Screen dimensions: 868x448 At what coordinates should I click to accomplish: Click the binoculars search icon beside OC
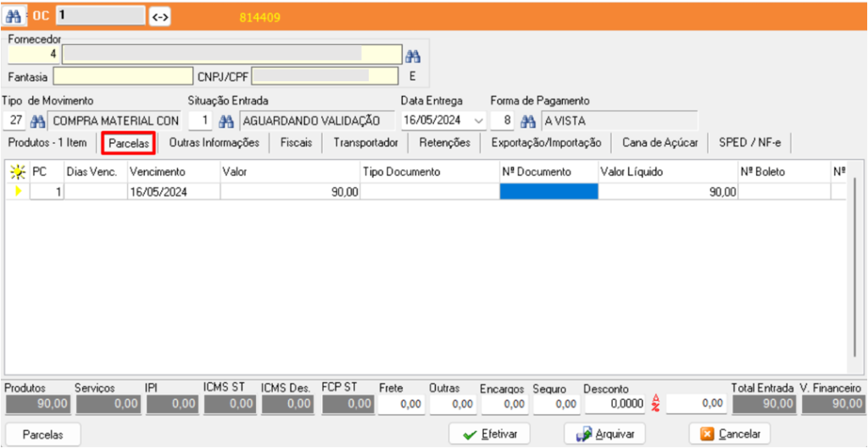coord(16,16)
